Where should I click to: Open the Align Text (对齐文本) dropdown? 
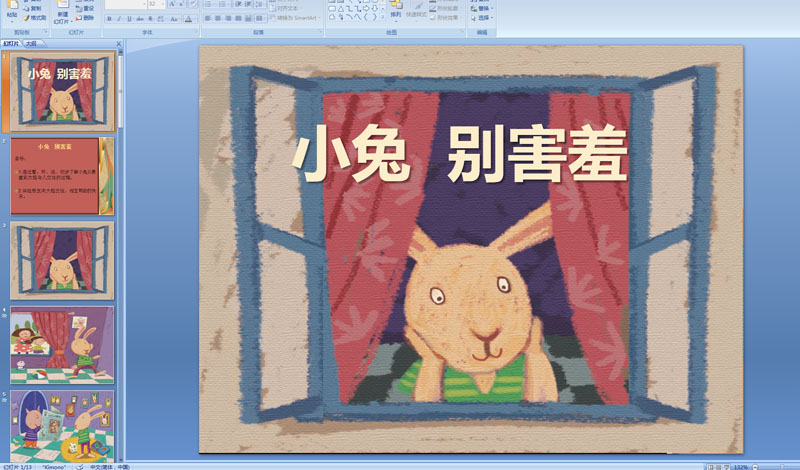click(x=286, y=9)
